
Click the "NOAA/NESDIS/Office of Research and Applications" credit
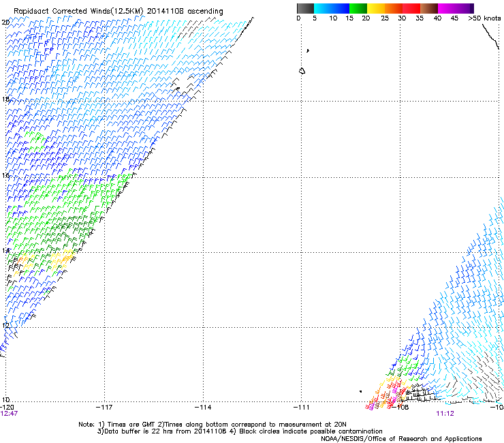401,439
